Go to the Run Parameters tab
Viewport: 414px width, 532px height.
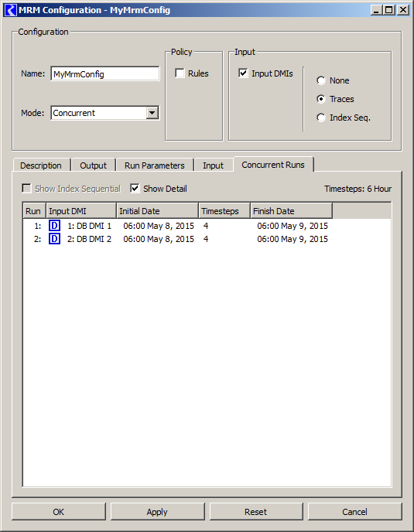(x=155, y=165)
